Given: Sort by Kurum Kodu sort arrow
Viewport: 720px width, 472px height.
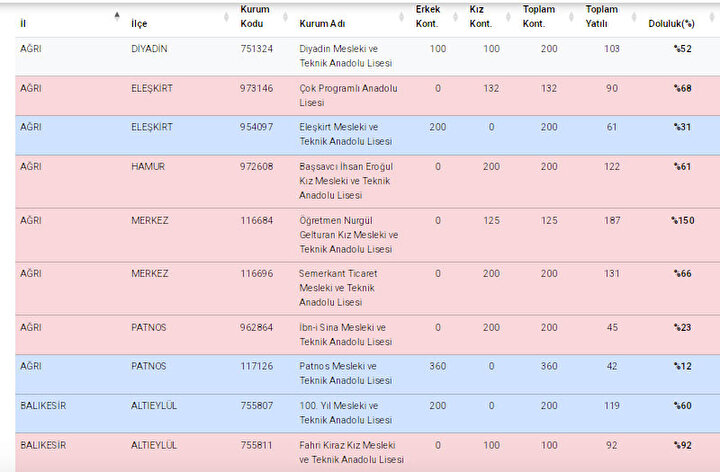Looking at the screenshot, I should pos(285,17).
